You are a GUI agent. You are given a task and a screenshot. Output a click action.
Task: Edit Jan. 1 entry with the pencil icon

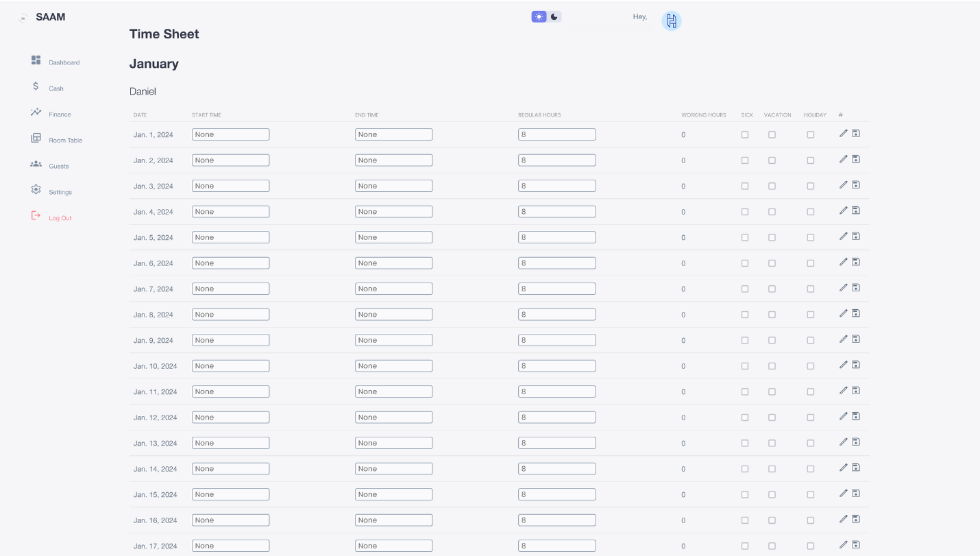pyautogui.click(x=843, y=134)
